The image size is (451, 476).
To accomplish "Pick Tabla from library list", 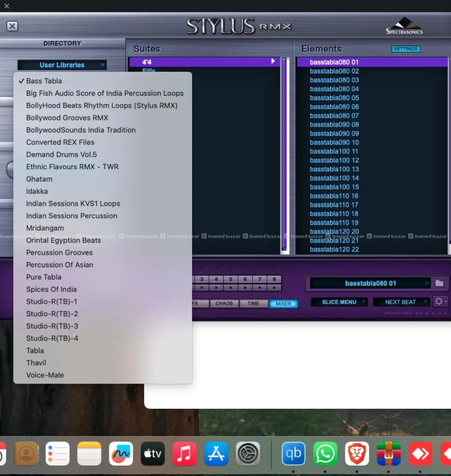I will tap(103, 350).
